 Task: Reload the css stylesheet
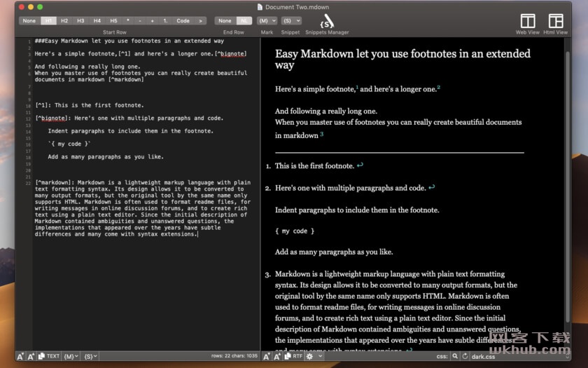465,356
